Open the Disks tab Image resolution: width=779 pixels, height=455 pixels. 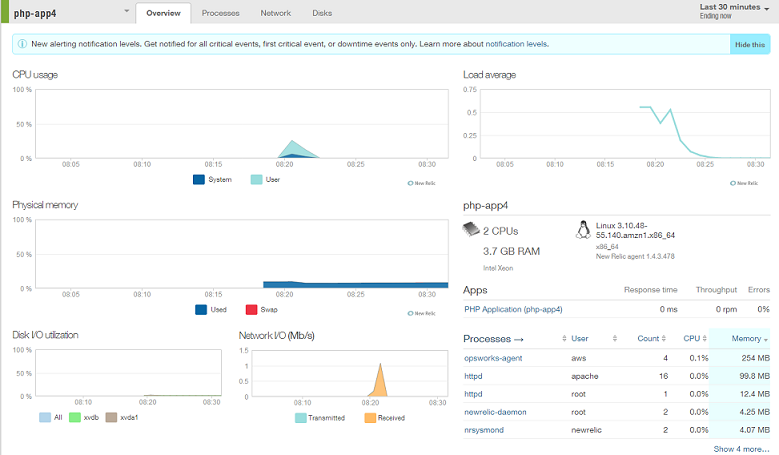322,13
